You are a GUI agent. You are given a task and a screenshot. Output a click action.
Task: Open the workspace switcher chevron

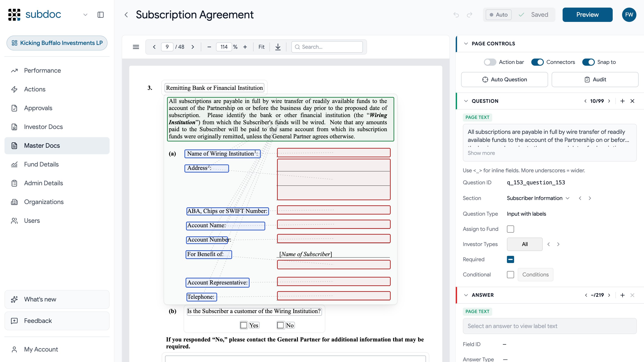85,15
